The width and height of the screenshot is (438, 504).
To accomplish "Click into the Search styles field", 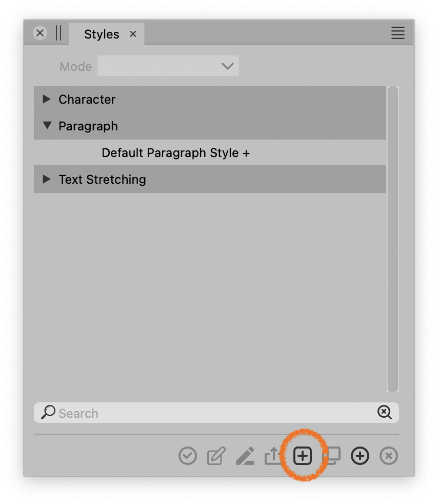I will coord(215,413).
